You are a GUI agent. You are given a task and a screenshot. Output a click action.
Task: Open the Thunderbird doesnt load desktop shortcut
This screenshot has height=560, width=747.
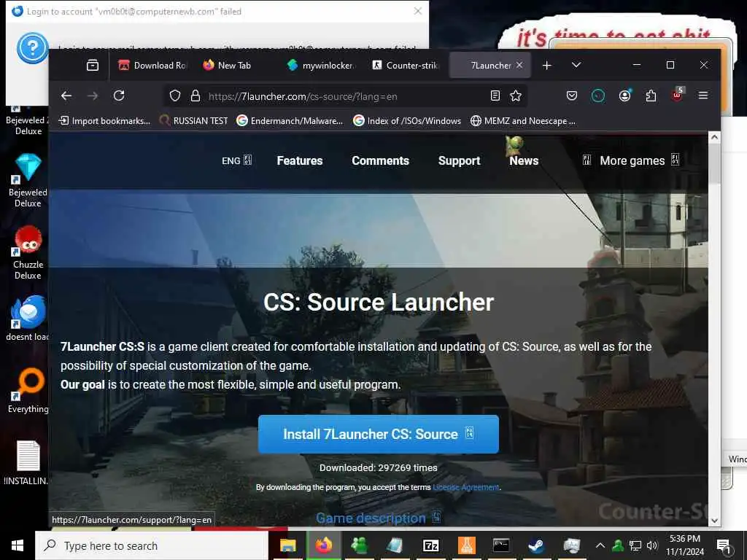[28, 318]
